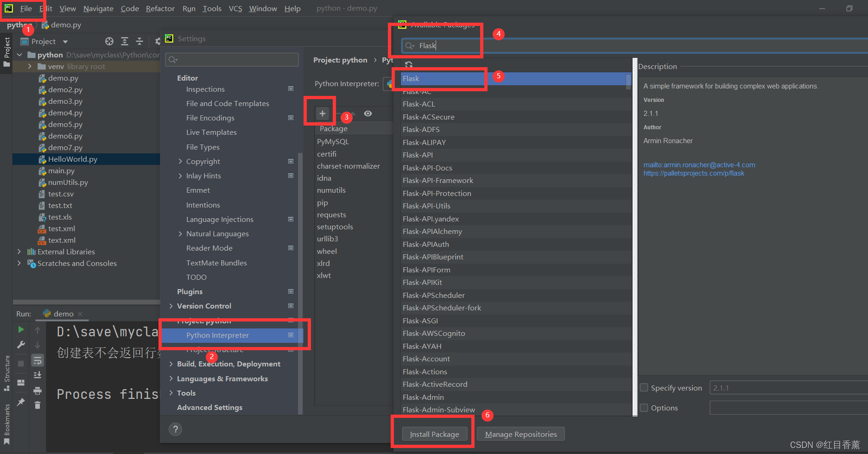Expand Inlay Hints settings node
Screen dimensions: 868x454
(x=180, y=176)
